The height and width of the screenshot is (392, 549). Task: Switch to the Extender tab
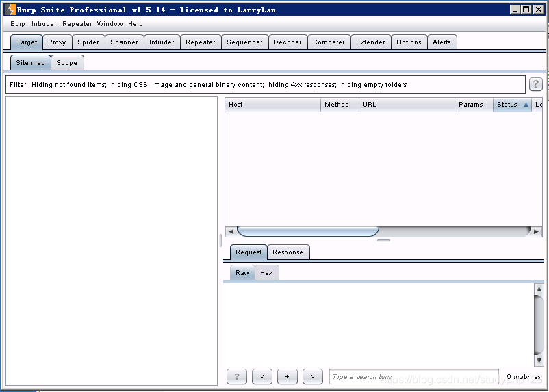[x=370, y=42]
